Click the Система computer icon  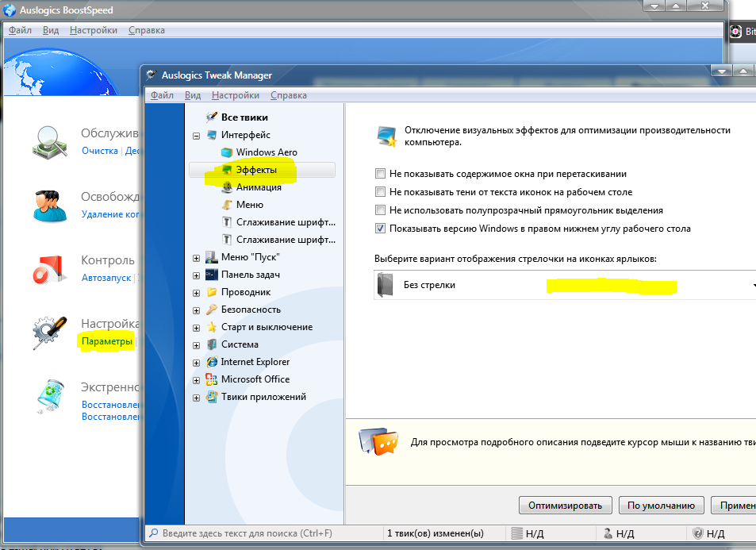point(212,344)
